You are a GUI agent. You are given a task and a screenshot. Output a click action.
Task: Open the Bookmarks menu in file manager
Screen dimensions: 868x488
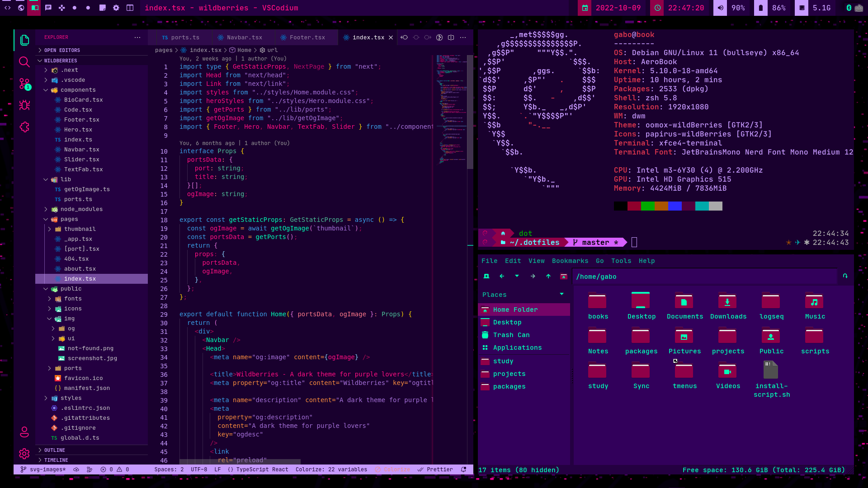pyautogui.click(x=570, y=261)
